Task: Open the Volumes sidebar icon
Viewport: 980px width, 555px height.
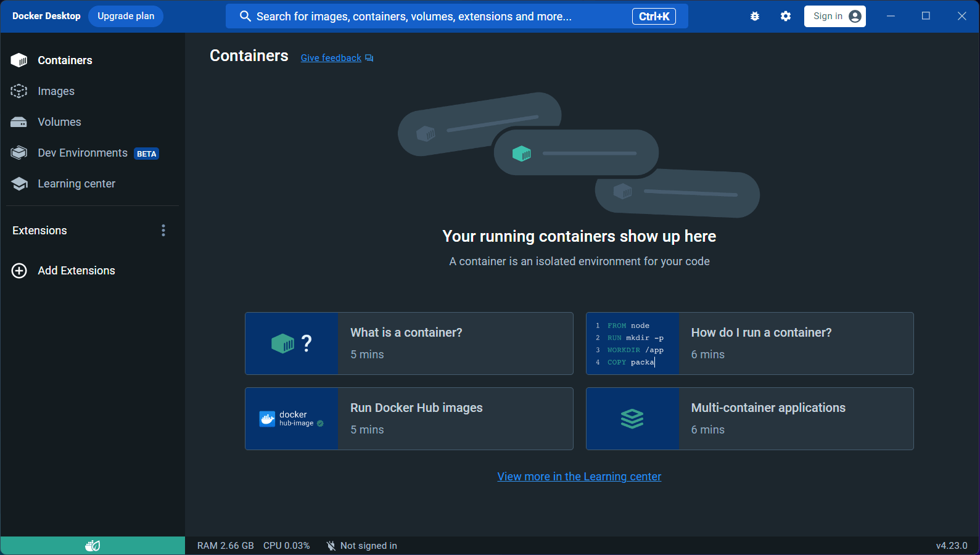Action: click(19, 122)
